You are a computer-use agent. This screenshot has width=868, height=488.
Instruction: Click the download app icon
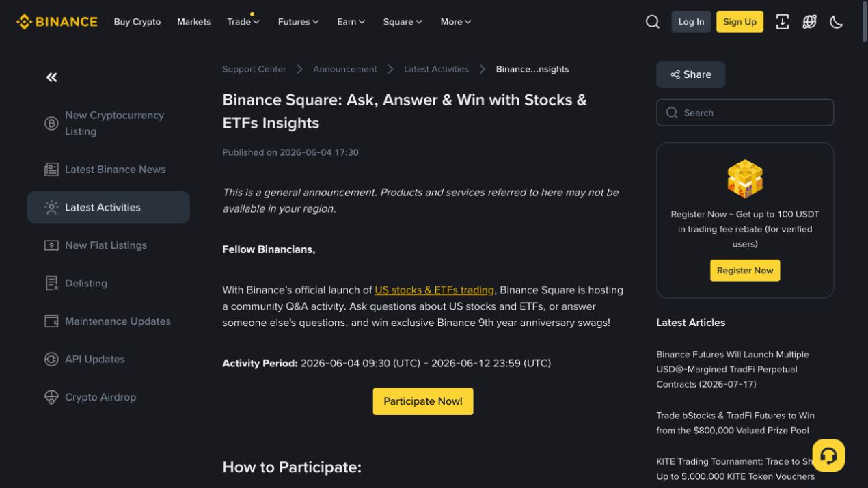(783, 22)
